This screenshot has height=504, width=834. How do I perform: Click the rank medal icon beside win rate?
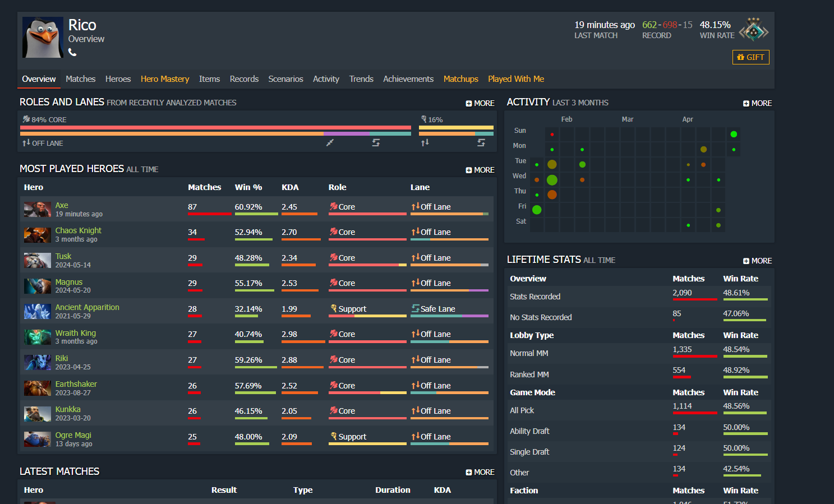point(754,30)
